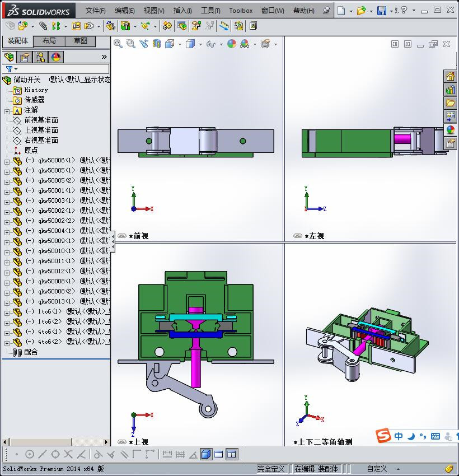Click the 自定义 status bar button
Screen dimensions: 459x476
point(377,468)
